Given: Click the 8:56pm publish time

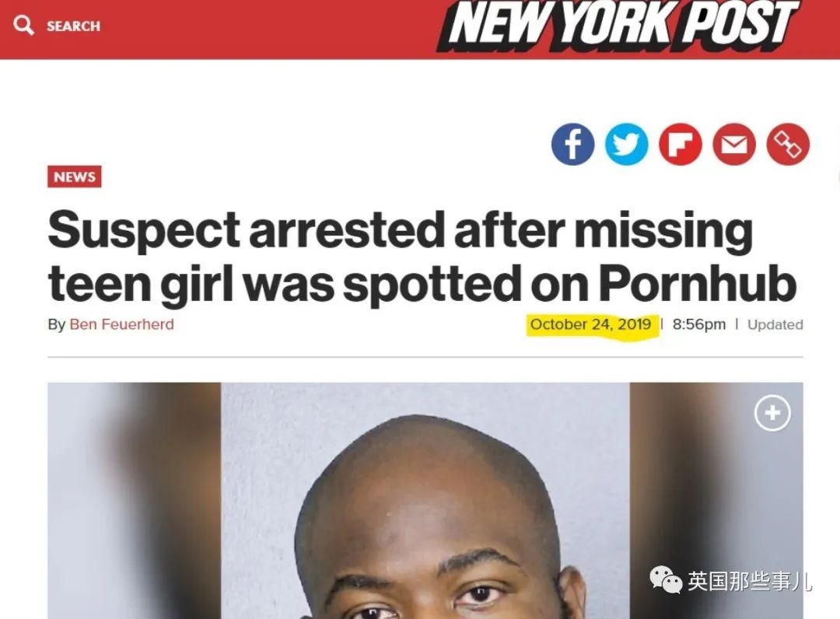Looking at the screenshot, I should (699, 324).
